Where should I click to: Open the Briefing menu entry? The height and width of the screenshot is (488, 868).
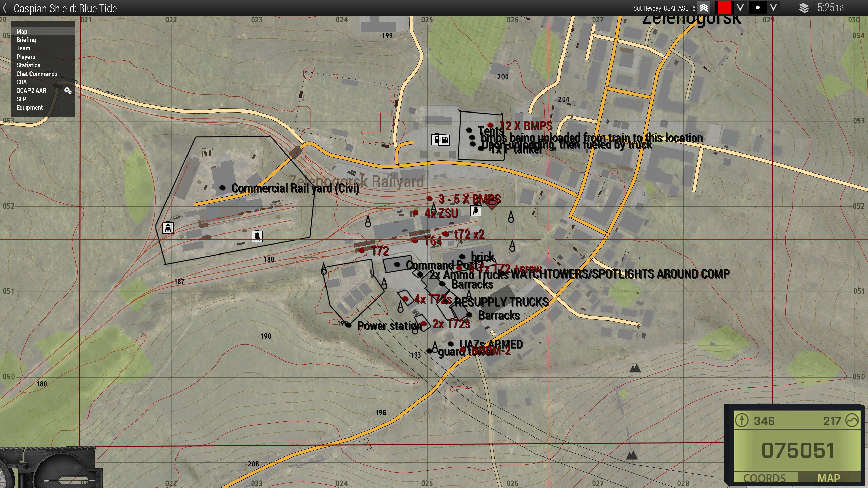(x=26, y=40)
